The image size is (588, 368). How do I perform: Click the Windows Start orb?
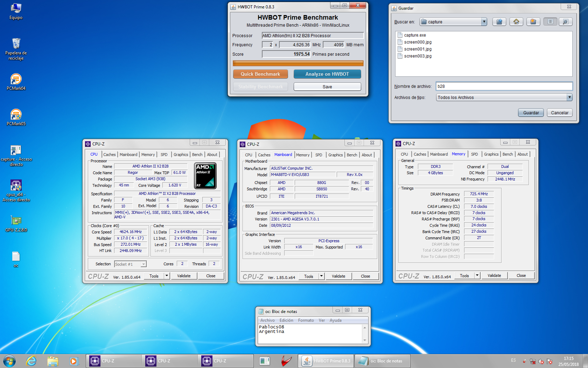pyautogui.click(x=9, y=361)
